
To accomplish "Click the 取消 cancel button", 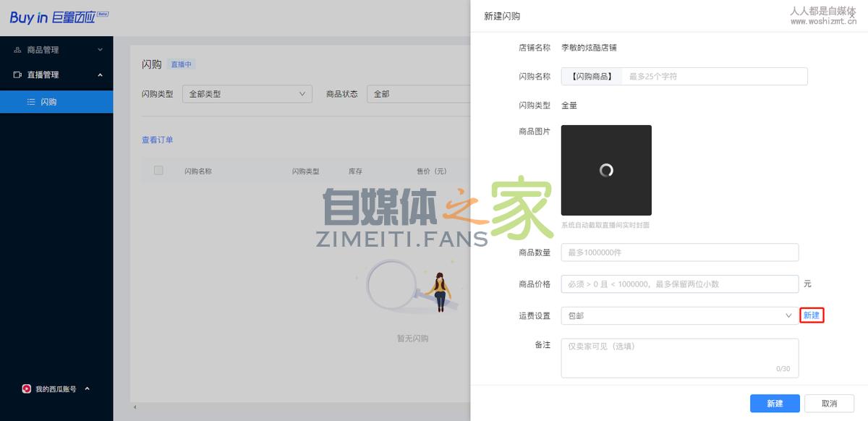I will [x=829, y=403].
